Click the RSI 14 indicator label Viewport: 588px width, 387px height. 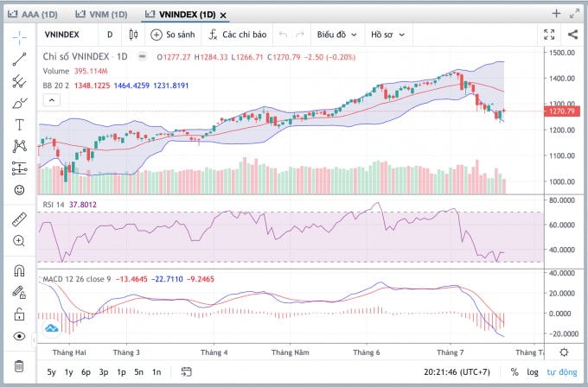(54, 205)
